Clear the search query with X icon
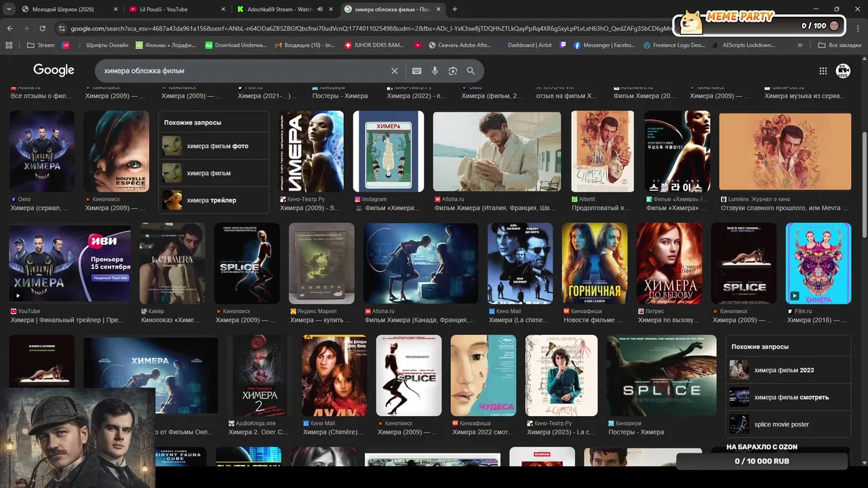This screenshot has width=868, height=488. (395, 70)
